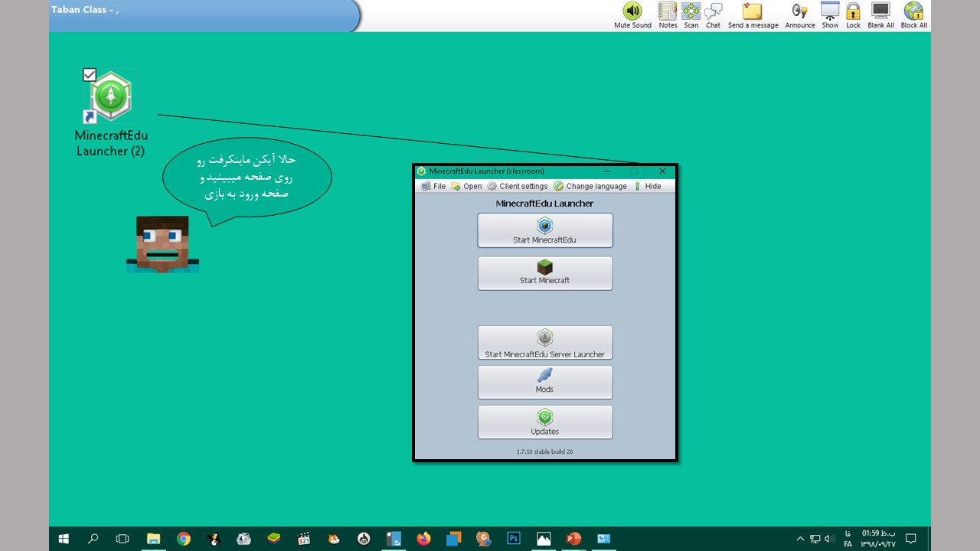The height and width of the screenshot is (551, 980).
Task: Expand the Change language menu
Action: click(590, 186)
